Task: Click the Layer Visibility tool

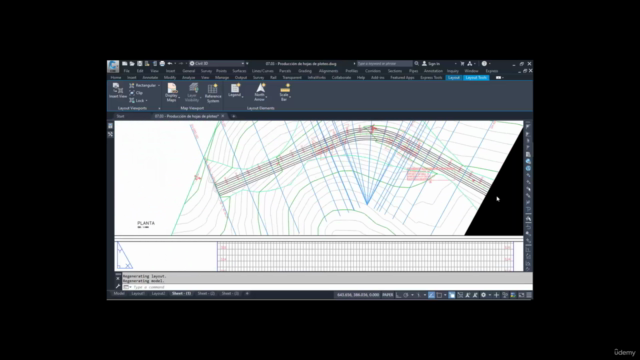Action: pos(193,93)
